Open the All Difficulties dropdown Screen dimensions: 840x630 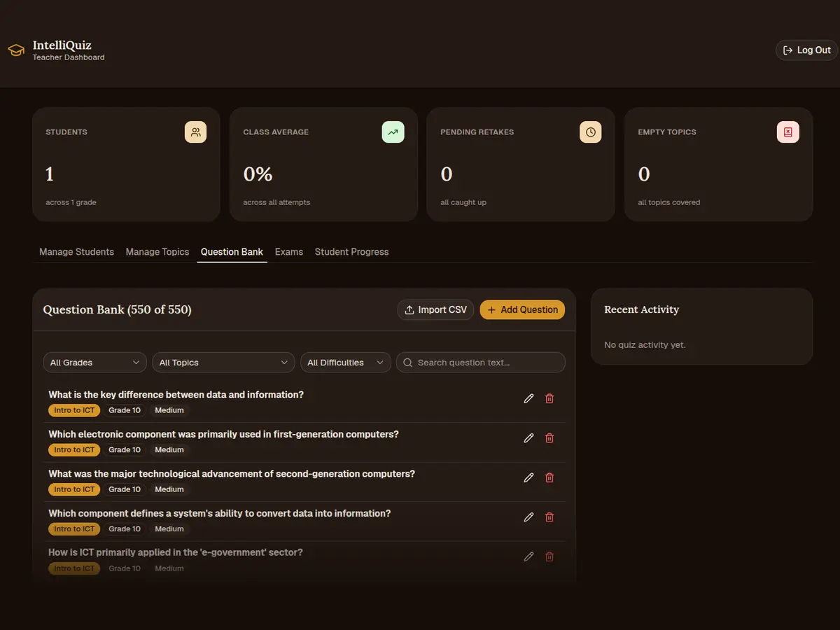pyautogui.click(x=345, y=363)
